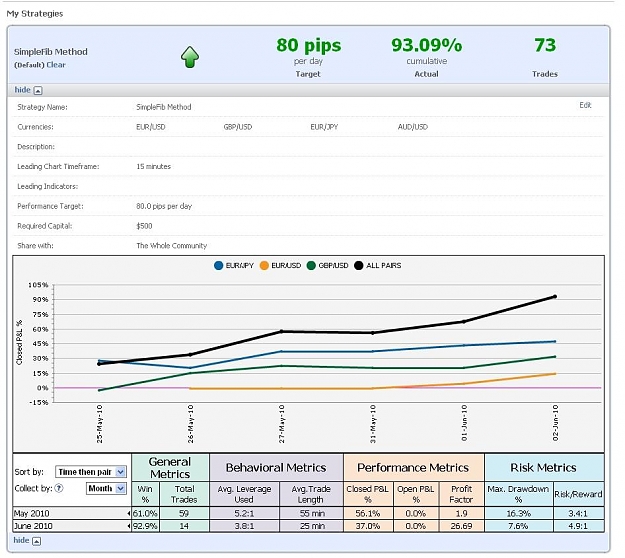Click the EUR/JPY currency entry
The image size is (625, 558).
pos(324,127)
